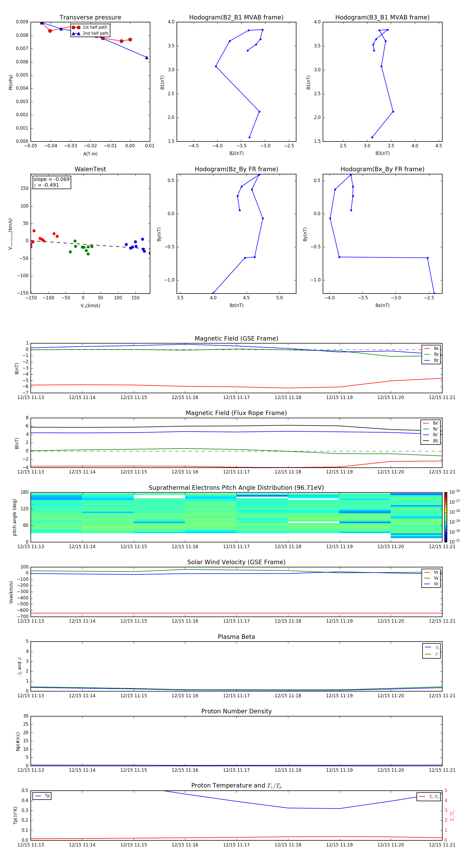
Task: Click the 'Solar Wind Velocity (GSE Frame)' title
Action: pos(236,562)
